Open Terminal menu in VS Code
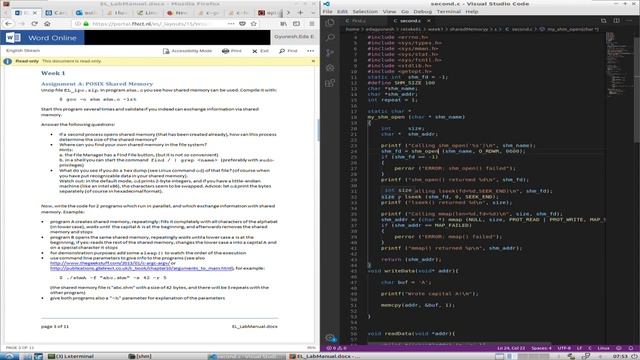640x360 pixels. tap(449, 11)
